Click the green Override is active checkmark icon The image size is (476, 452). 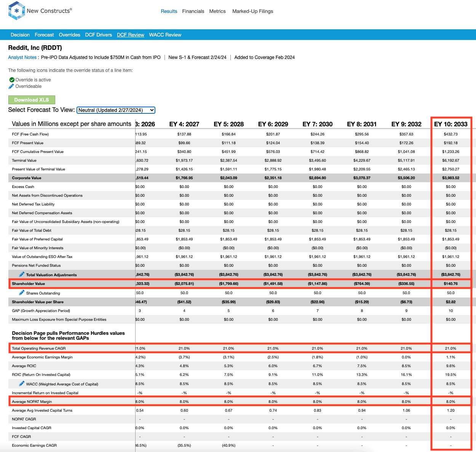(x=12, y=80)
